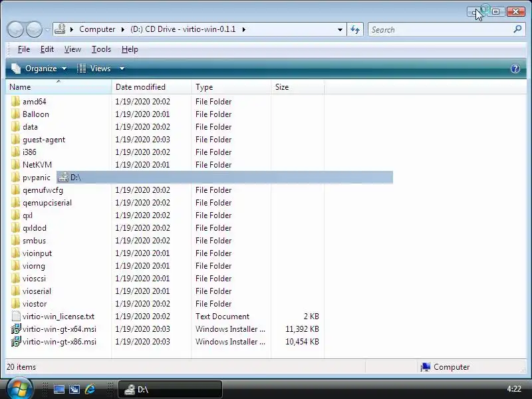Select the smbus folder icon
The height and width of the screenshot is (399, 532).
coord(15,241)
